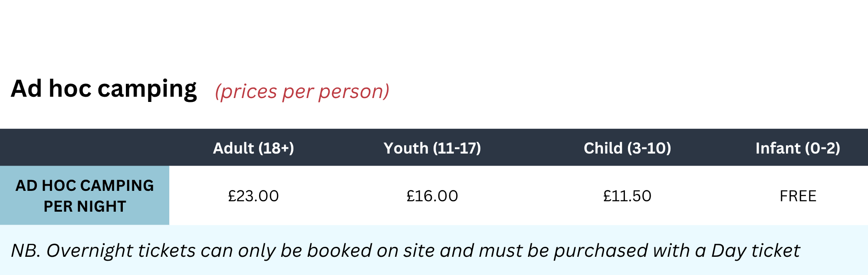This screenshot has width=868, height=275.
Task: Click the £23.00 adult price cell
Action: [253, 196]
